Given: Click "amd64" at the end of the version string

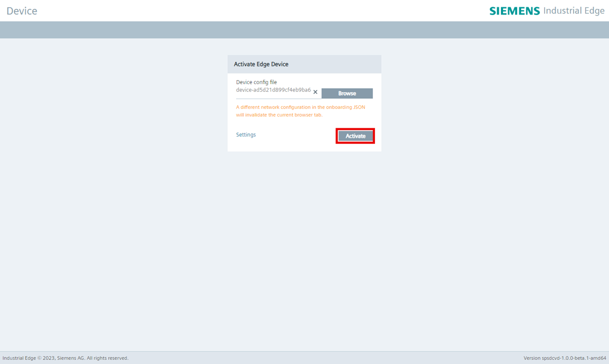Looking at the screenshot, I should point(597,358).
